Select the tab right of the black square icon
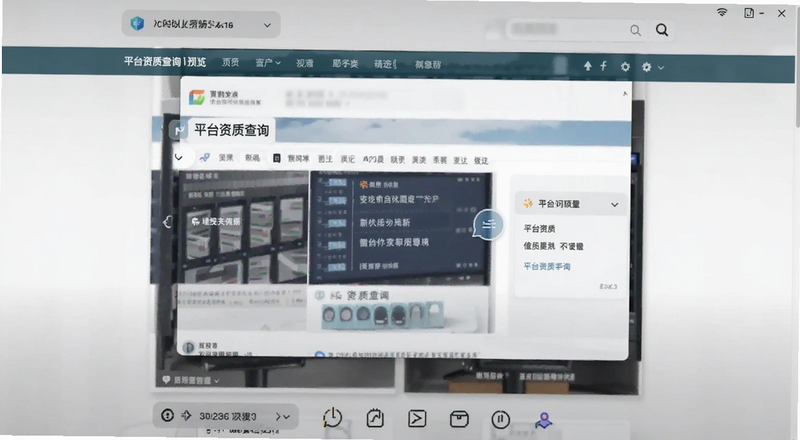The height and width of the screenshot is (440, 800). (298, 159)
